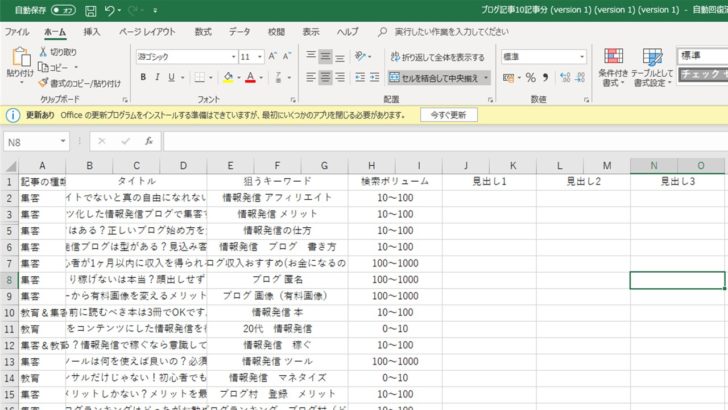Open the データ ribbon tab
Image resolution: width=728 pixels, height=410 pixels.
pos(240,32)
